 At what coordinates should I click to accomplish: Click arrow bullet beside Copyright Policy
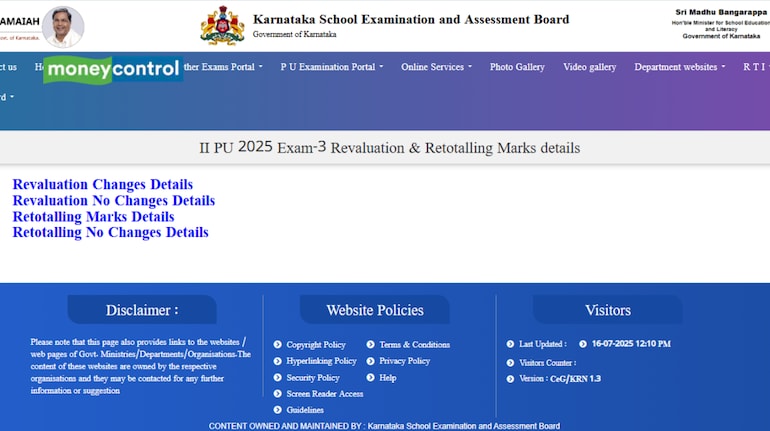coord(277,345)
